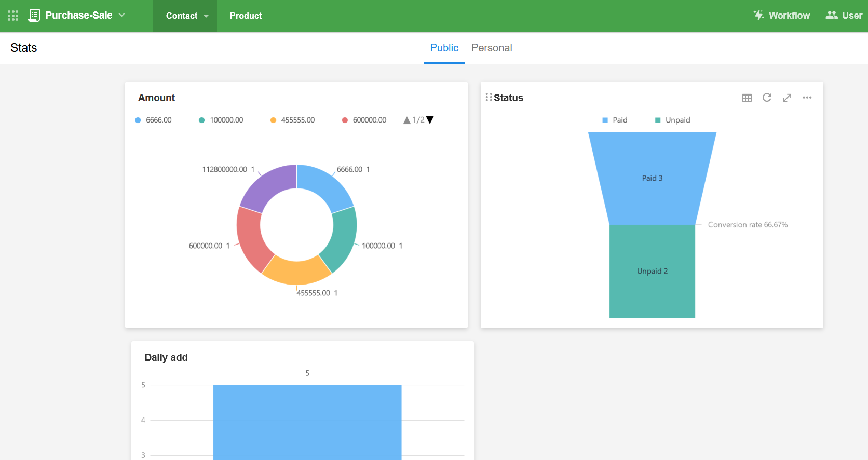Click the Unpaid 2 funnel segment

coord(652,271)
